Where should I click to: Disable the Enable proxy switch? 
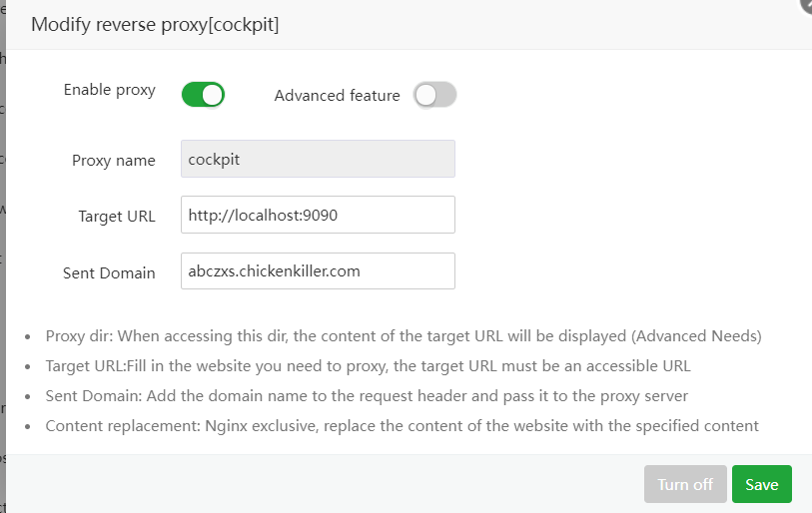(203, 95)
